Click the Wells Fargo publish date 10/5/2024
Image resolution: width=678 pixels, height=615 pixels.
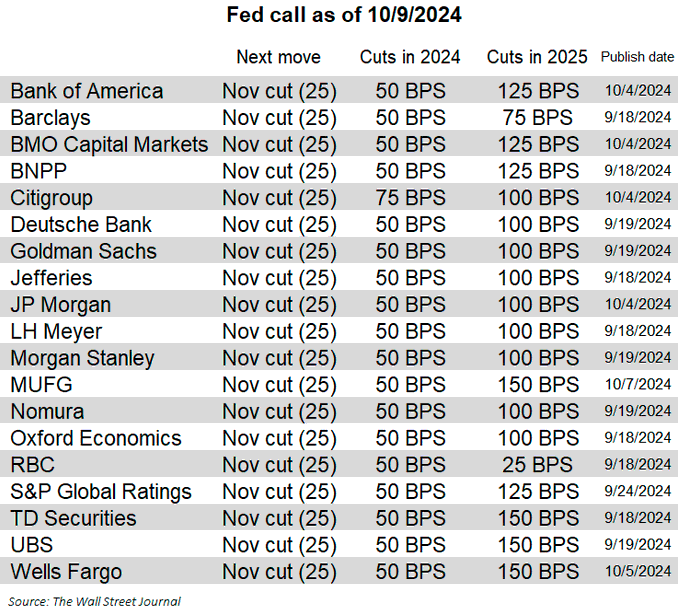[x=637, y=572]
